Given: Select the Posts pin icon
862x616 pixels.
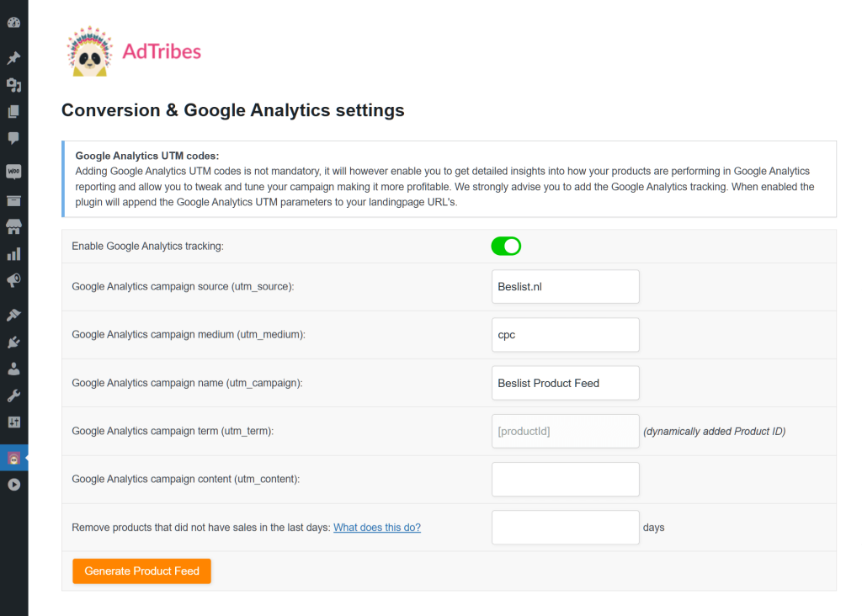Looking at the screenshot, I should [13, 57].
